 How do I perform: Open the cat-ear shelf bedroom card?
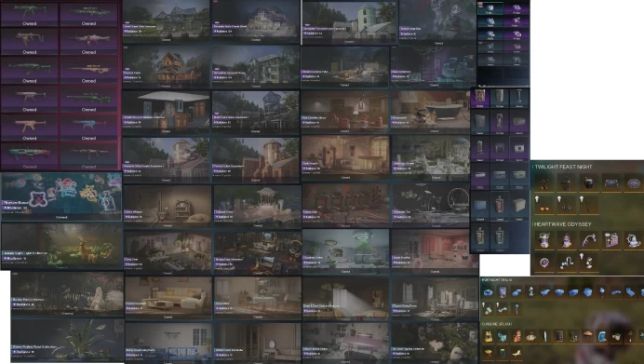[168, 207]
